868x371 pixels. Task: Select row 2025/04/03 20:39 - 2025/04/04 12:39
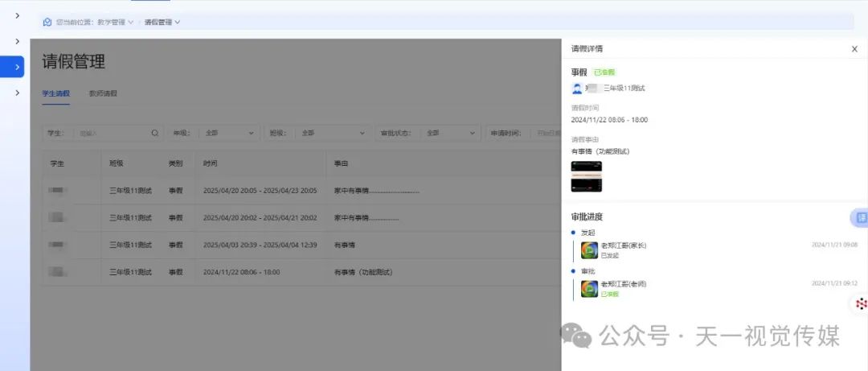(301, 245)
